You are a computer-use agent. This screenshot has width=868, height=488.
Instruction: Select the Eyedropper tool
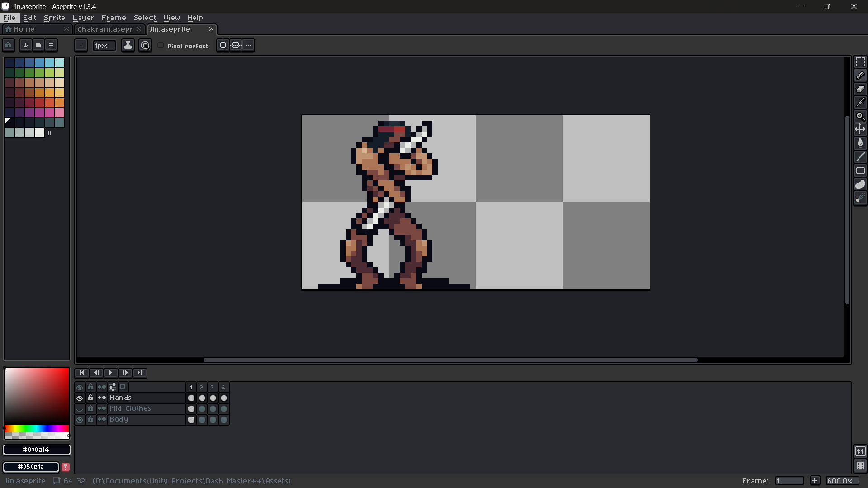[x=860, y=103]
